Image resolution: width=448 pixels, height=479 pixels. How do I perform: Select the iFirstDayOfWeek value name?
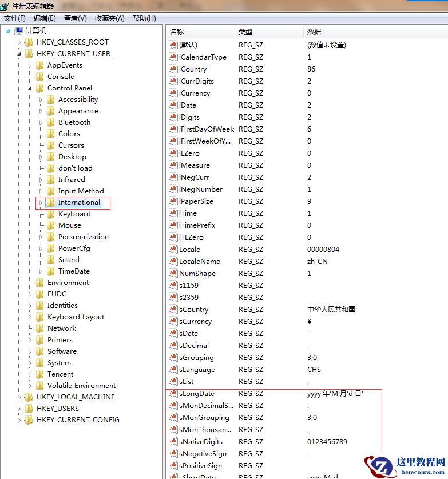(x=207, y=129)
